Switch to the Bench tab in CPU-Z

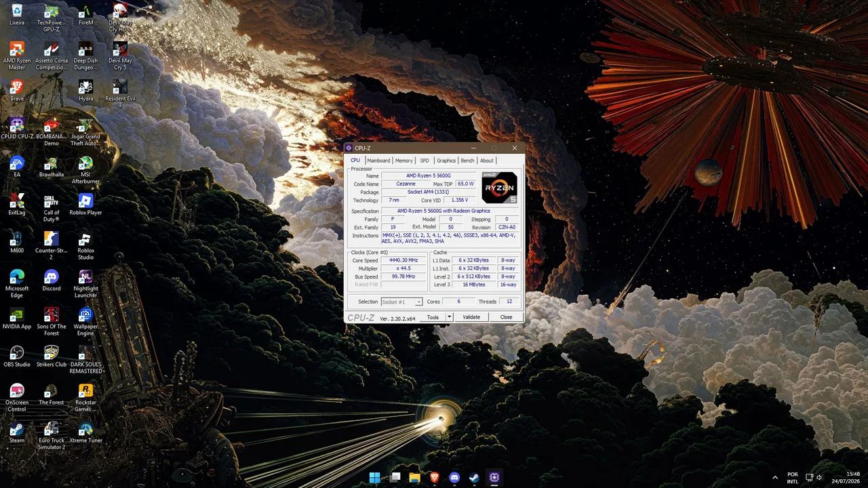[468, 161]
